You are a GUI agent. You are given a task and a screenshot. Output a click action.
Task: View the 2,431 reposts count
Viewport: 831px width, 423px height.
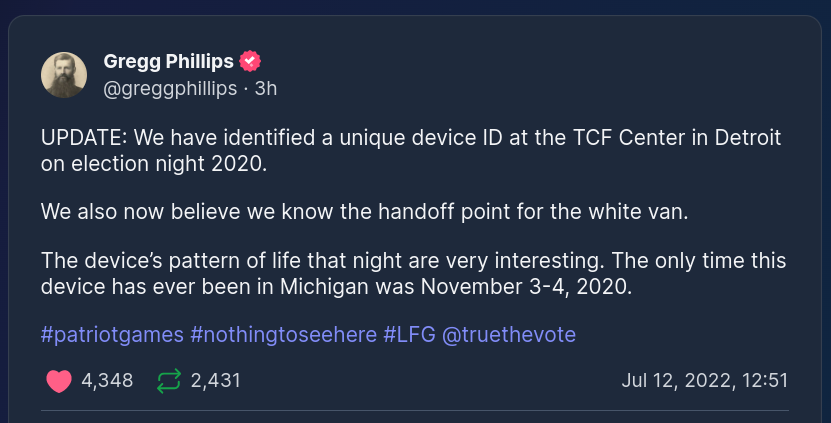pyautogui.click(x=215, y=381)
